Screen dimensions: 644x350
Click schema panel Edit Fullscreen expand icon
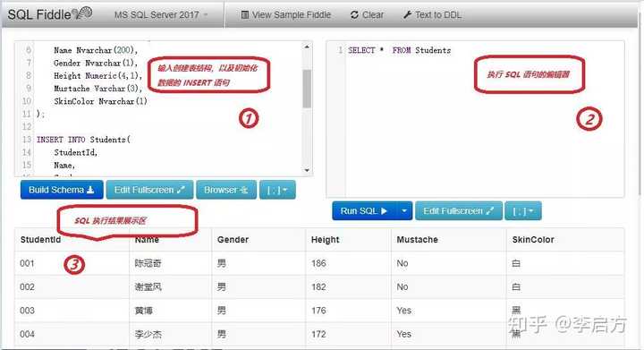pos(181,190)
